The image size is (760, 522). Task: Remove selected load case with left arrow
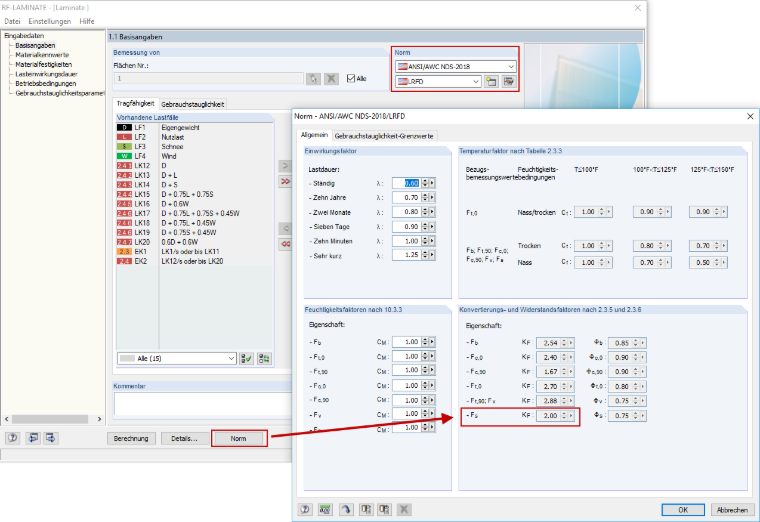(285, 228)
